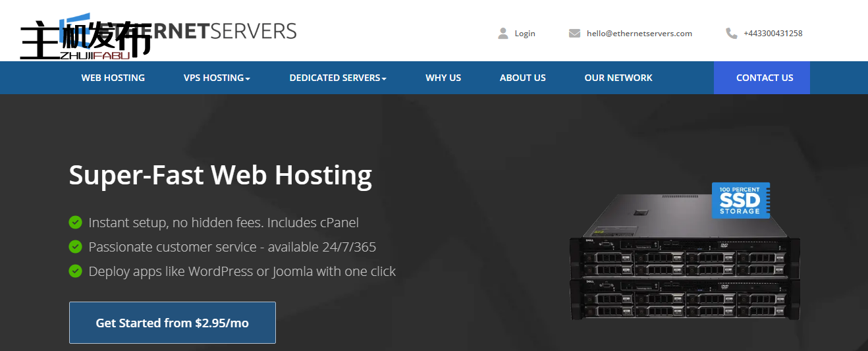Expand the Dedicated Servers dropdown menu
This screenshot has height=351, width=868.
click(x=337, y=78)
